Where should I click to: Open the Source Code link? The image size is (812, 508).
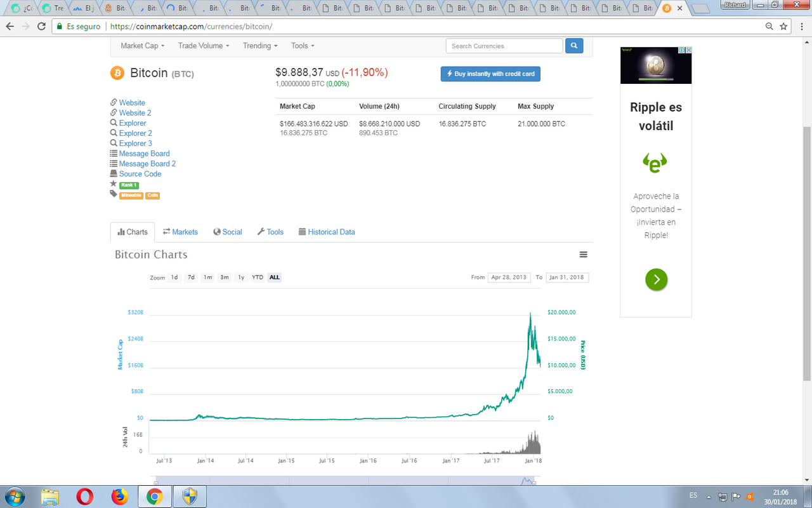140,174
